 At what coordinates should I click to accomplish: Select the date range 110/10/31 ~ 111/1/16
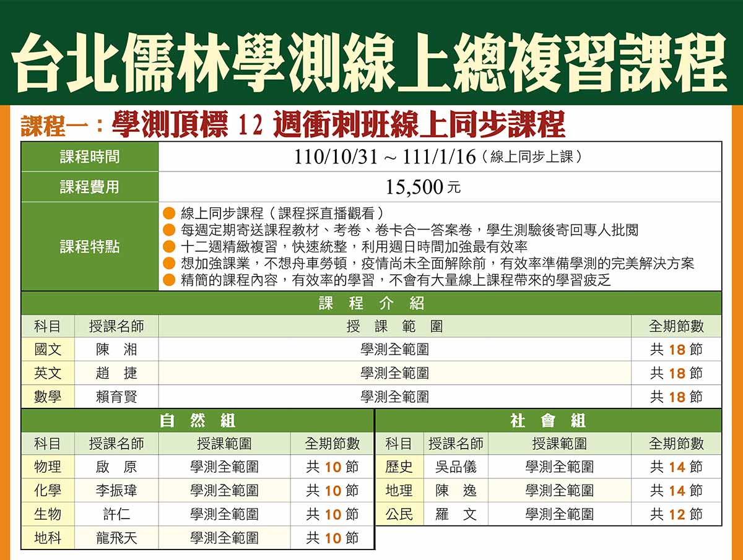click(386, 157)
